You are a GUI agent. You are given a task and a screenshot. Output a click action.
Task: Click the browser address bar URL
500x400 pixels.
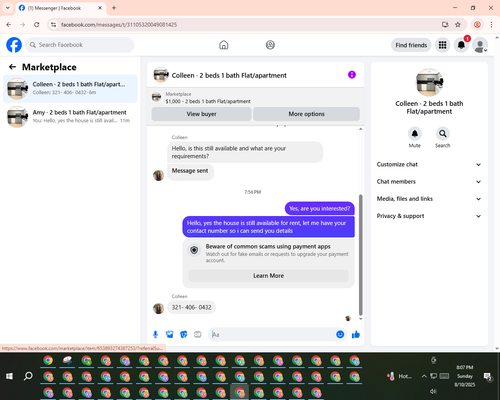pyautogui.click(x=119, y=25)
